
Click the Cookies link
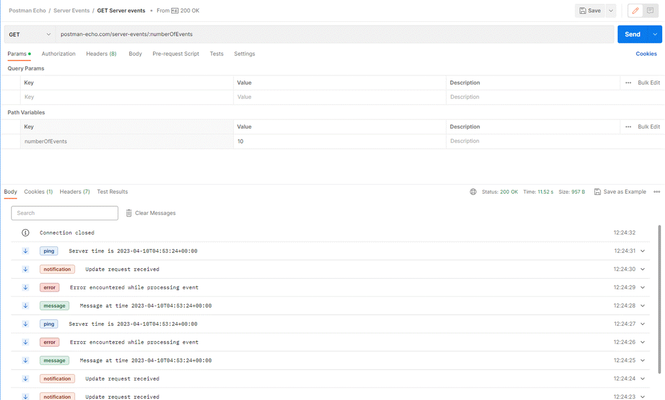[x=646, y=54]
